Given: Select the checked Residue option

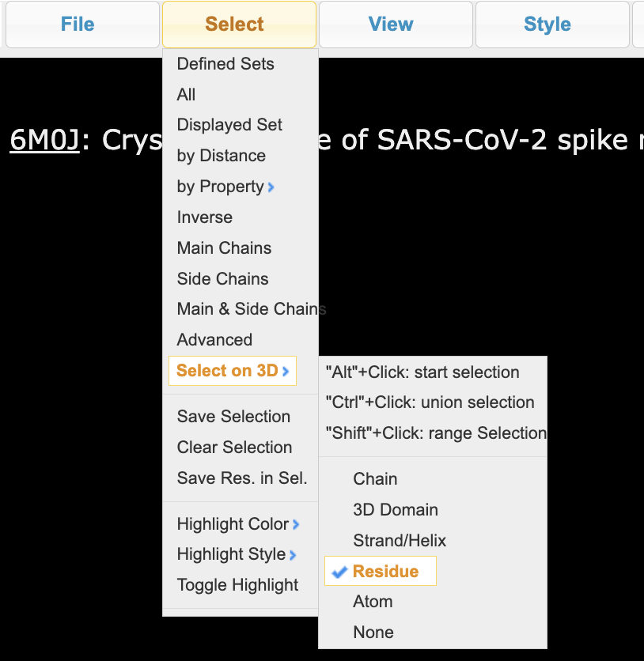Looking at the screenshot, I should 385,572.
